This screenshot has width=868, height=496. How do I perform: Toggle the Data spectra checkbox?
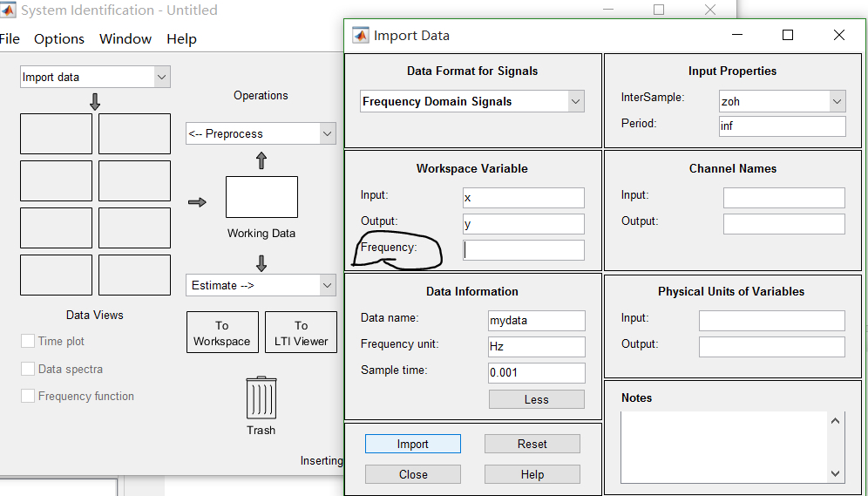29,370
